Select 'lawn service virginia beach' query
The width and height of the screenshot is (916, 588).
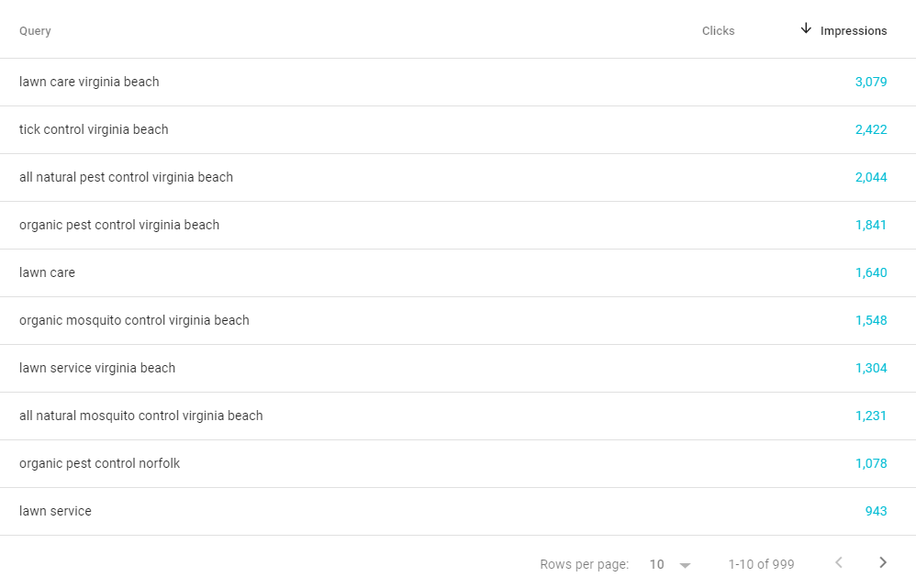97,368
